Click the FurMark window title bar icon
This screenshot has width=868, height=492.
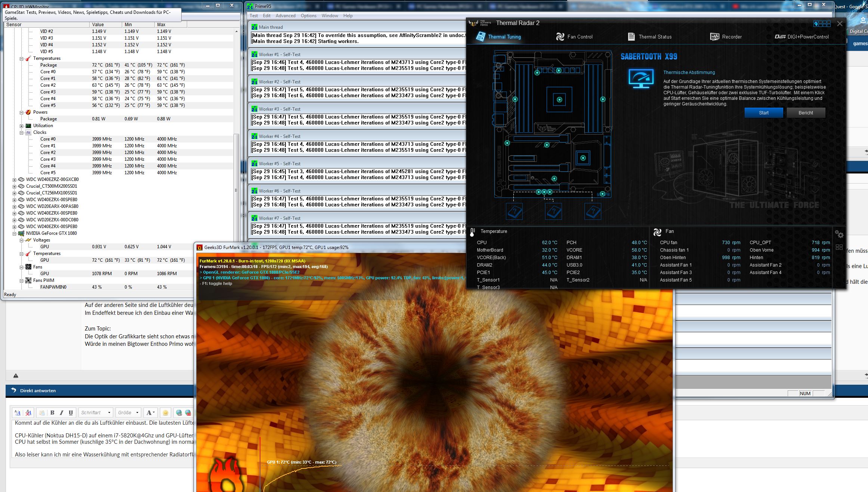click(x=200, y=247)
